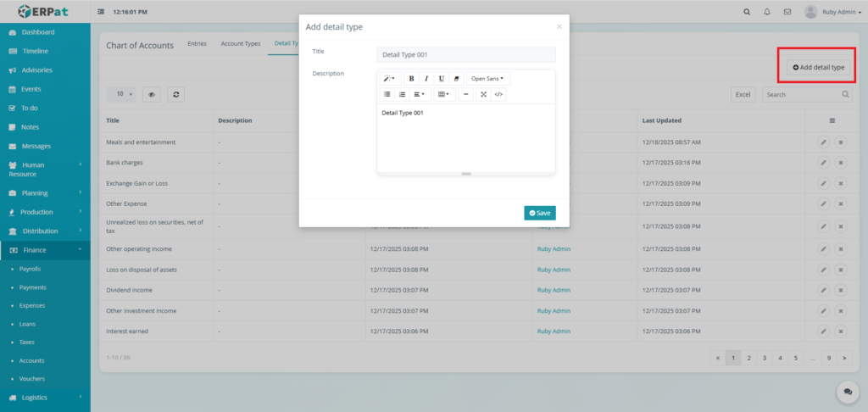Screen dimensions: 868x412
Task: Open the Open Sans font dropdown
Action: [488, 78]
